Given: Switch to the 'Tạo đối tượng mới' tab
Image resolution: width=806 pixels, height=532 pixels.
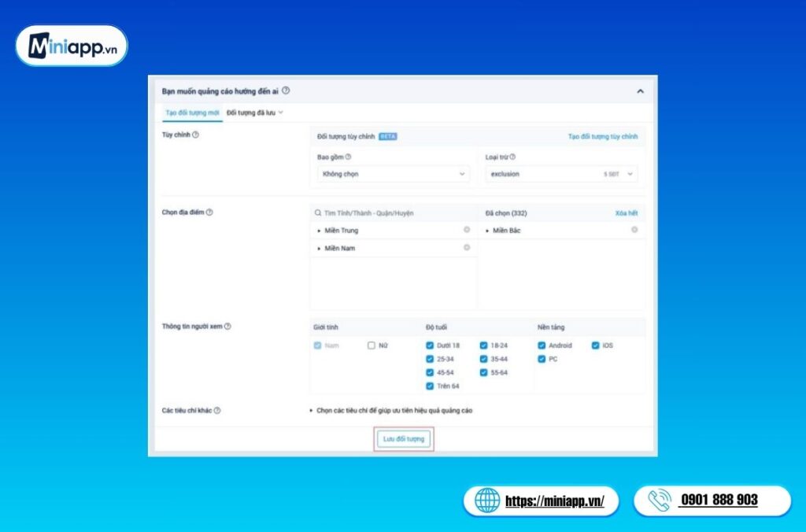Looking at the screenshot, I should 192,113.
